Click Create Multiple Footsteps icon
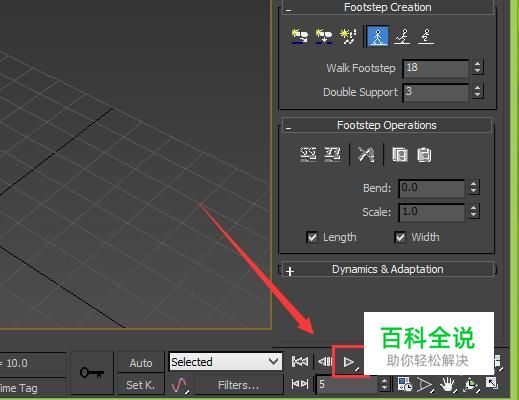 tap(348, 36)
